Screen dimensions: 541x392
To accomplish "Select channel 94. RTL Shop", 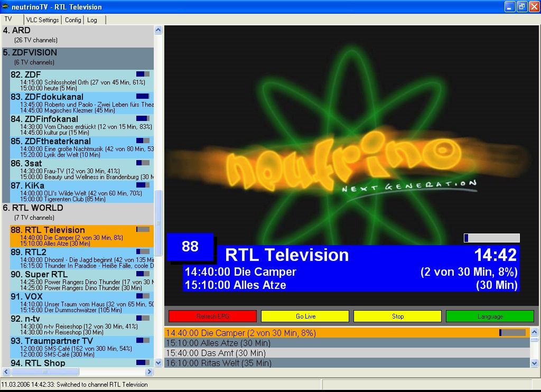I will [x=82, y=362].
